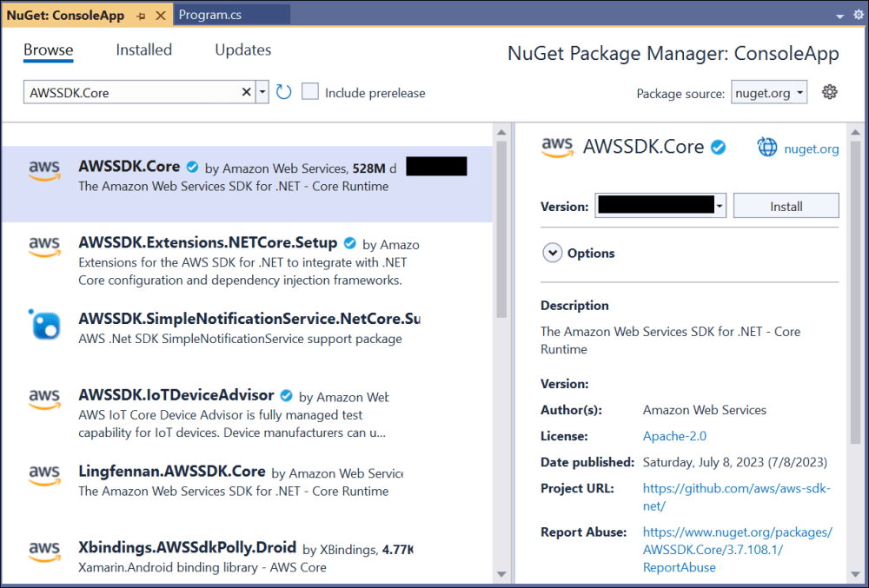Switch to the Updates tab
The width and height of the screenshot is (869, 588).
(243, 50)
